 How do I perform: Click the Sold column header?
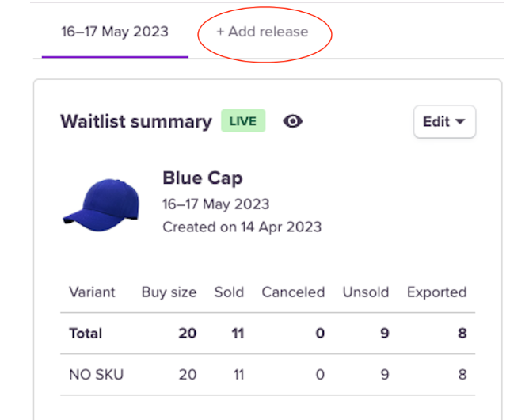tap(229, 292)
